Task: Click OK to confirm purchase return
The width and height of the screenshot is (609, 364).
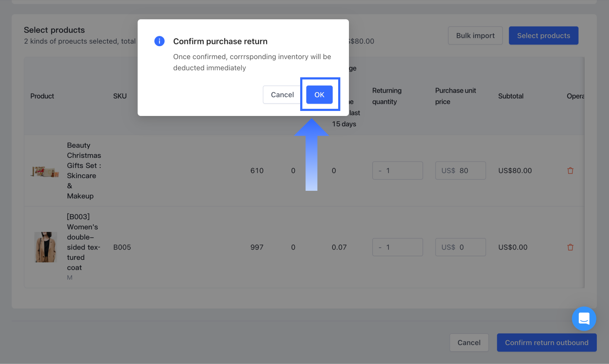Action: click(x=319, y=95)
